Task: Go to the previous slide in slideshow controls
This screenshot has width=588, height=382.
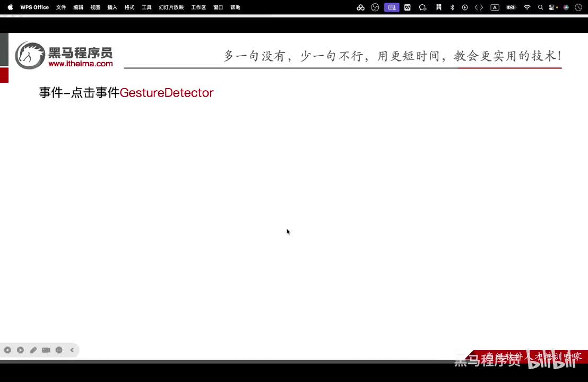Action: (x=7, y=350)
